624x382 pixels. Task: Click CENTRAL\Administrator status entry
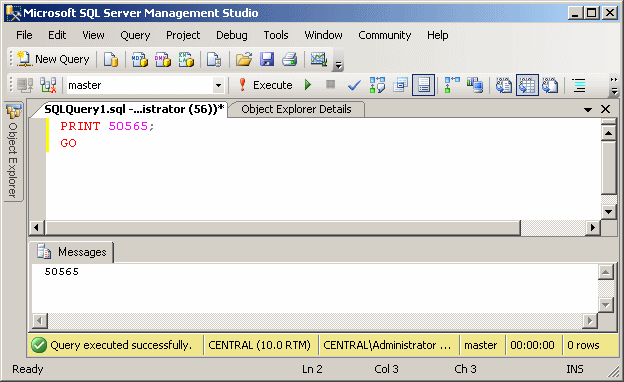[x=387, y=345]
